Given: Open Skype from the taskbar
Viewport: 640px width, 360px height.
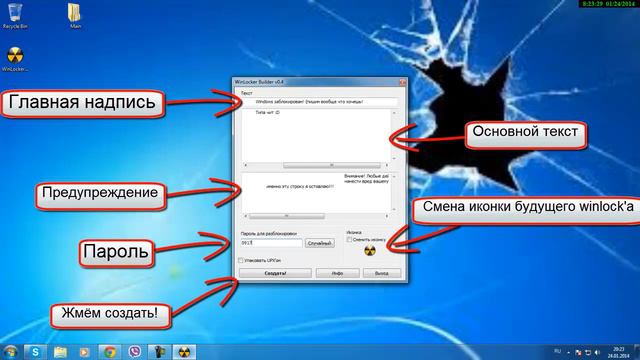Looking at the screenshot, I should point(36,352).
